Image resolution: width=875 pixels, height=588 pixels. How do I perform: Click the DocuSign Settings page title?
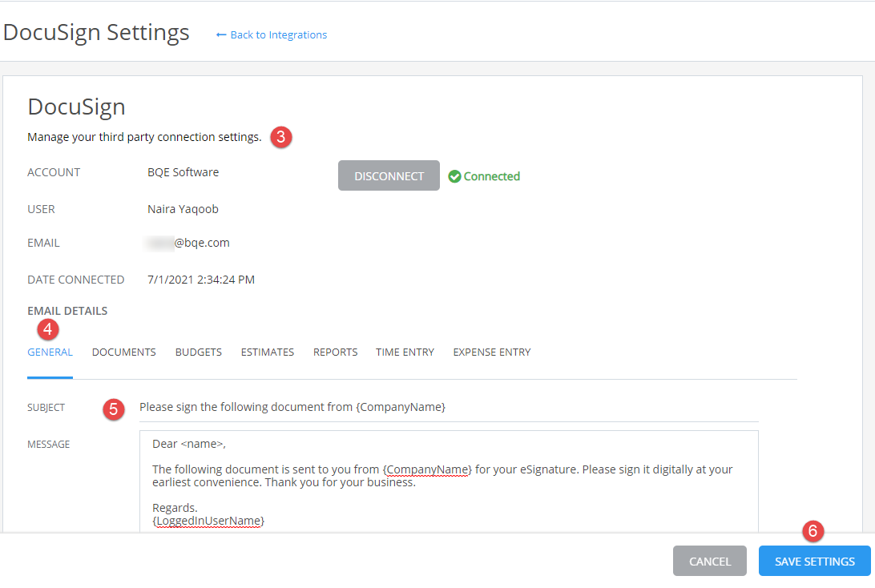point(96,32)
